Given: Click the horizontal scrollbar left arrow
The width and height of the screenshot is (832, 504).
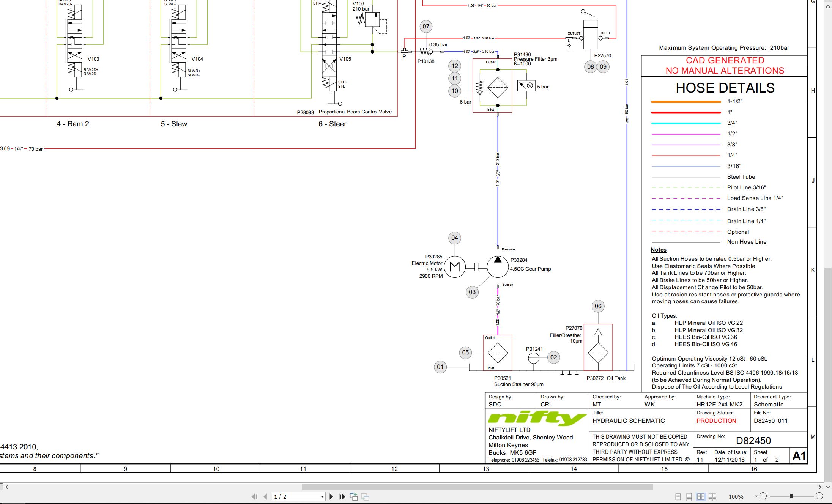Looking at the screenshot, I should pyautogui.click(x=6, y=487).
